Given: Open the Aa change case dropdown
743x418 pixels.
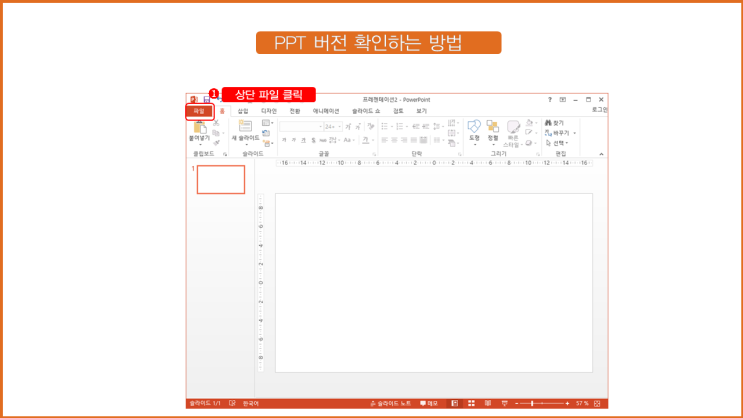Looking at the screenshot, I should point(348,140).
